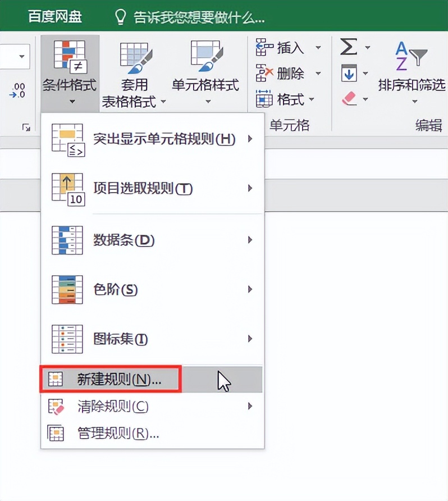Click the 管理规则 grid icon
The image size is (448, 501).
pos(56,433)
